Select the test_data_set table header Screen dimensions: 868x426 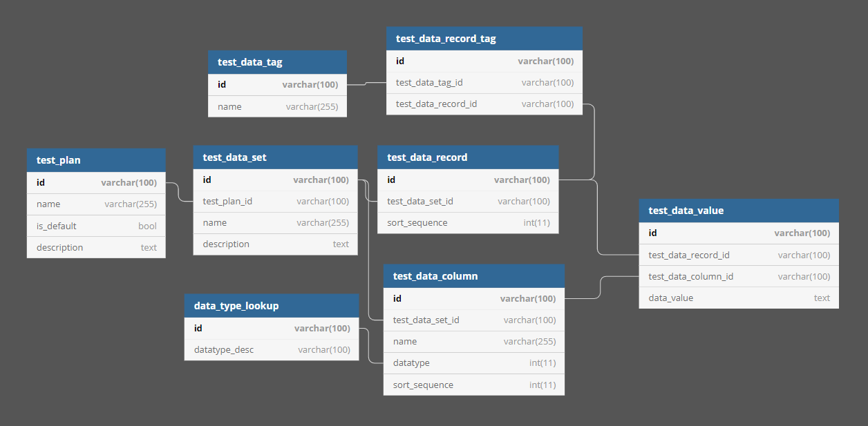275,157
